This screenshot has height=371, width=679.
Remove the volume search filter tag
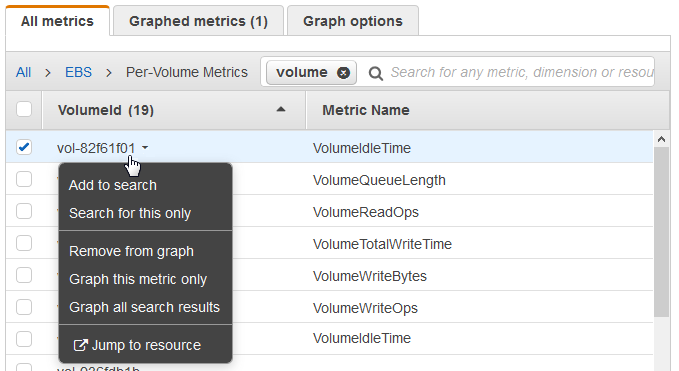(x=343, y=73)
